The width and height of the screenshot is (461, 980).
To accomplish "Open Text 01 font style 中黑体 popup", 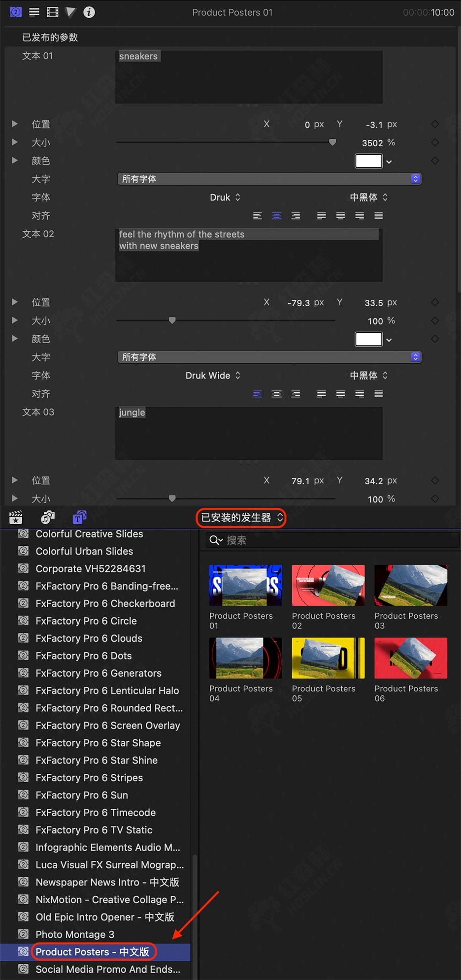I will [369, 197].
